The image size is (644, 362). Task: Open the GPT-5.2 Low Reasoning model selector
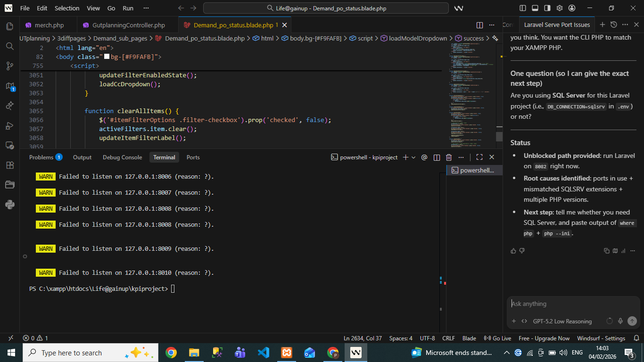coord(562,321)
